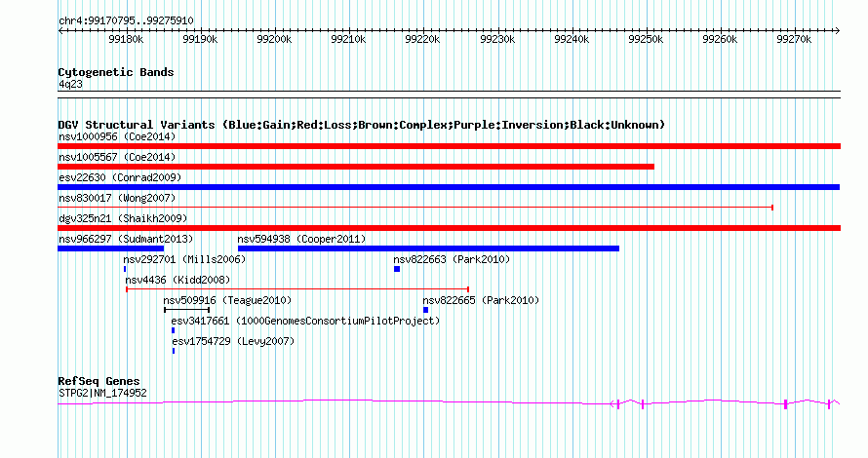868x458 pixels.
Task: Open the nsv822665 (Park2010) label
Action: [481, 300]
